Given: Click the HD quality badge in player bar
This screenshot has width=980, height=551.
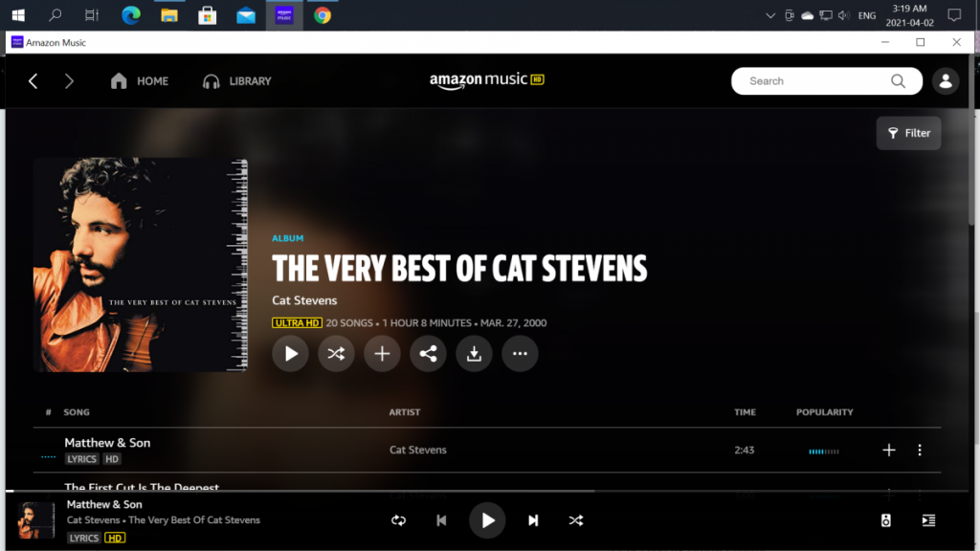Looking at the screenshot, I should coord(115,538).
